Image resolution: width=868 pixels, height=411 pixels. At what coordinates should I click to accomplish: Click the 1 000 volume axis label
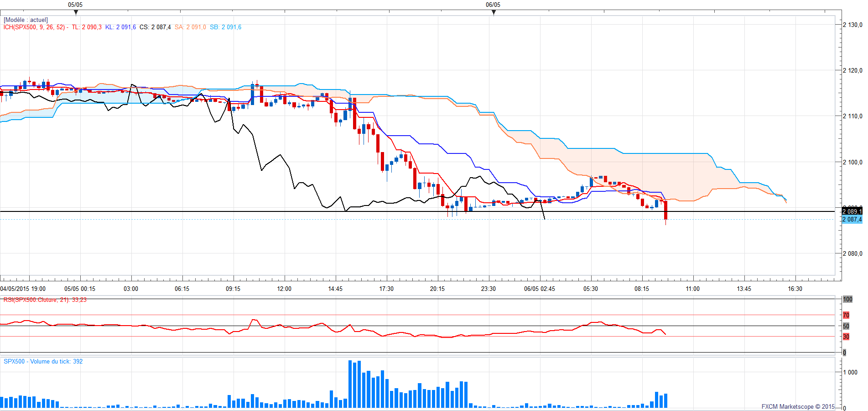tap(851, 372)
